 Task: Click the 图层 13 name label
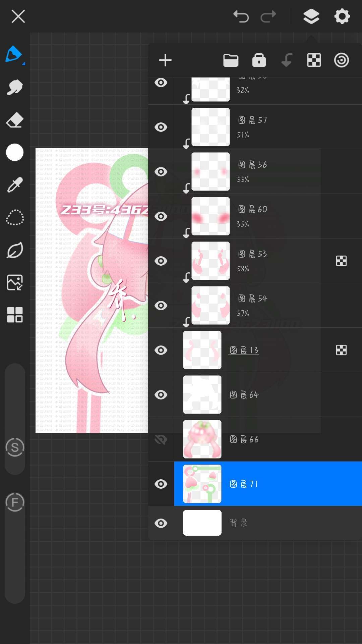click(244, 350)
